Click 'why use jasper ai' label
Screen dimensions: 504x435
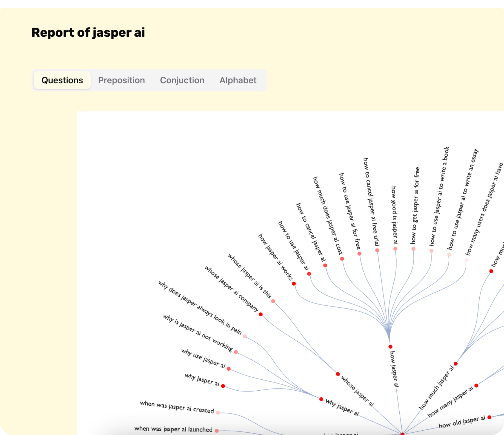tap(203, 359)
